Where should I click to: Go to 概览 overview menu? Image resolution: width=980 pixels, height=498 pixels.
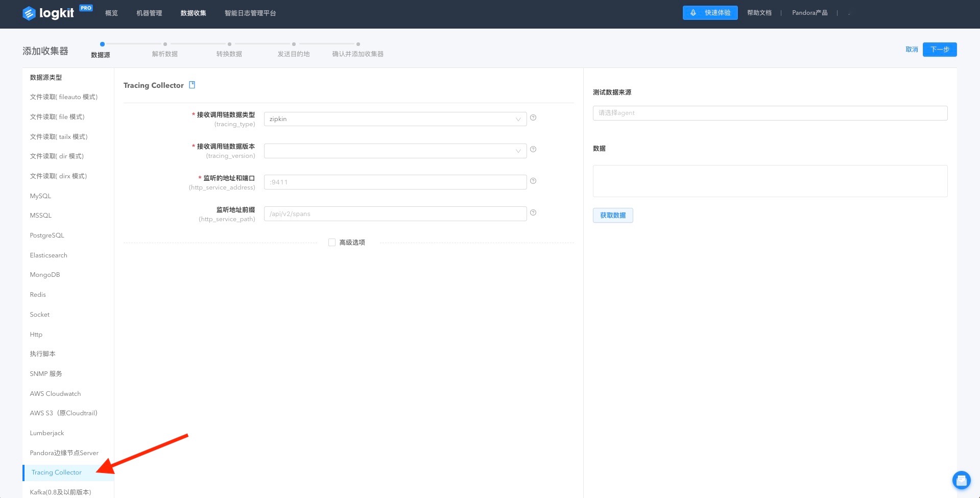(111, 13)
